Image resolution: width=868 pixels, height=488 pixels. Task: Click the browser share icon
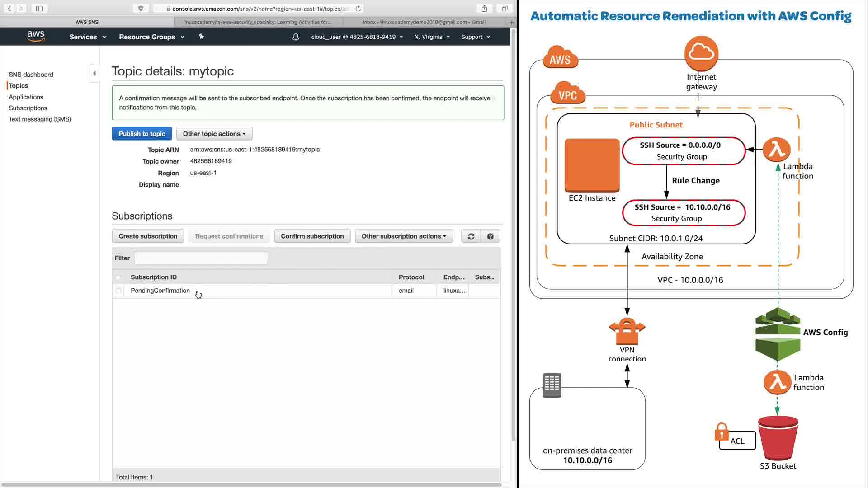point(484,9)
